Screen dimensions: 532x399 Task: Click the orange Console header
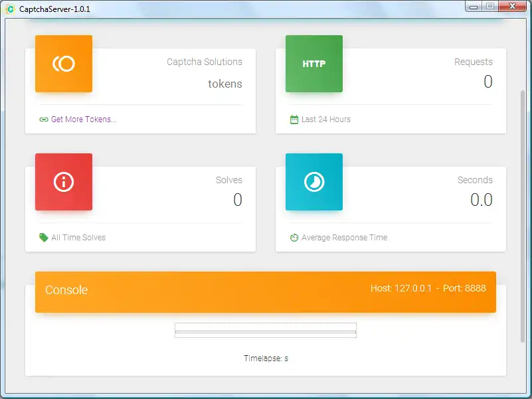266,292
